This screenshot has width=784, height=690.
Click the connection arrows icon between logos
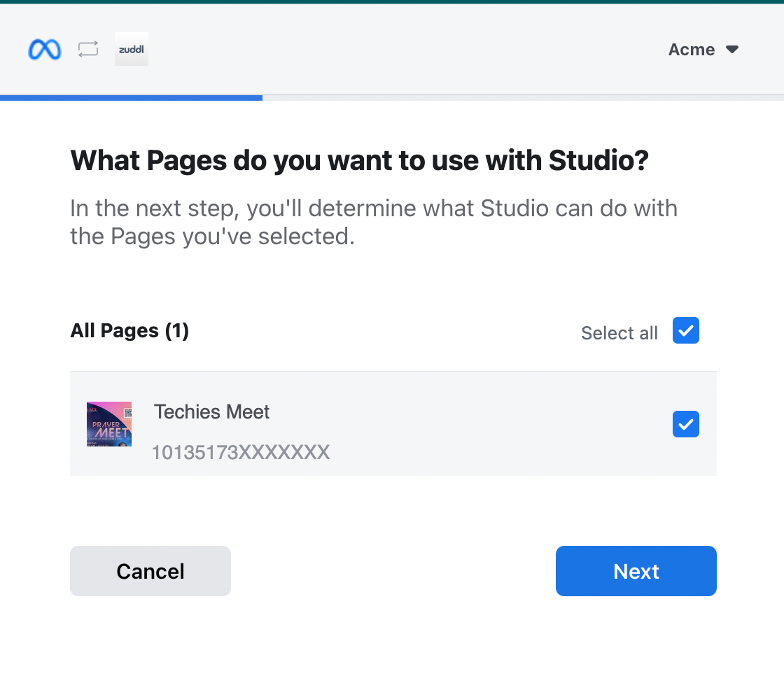[x=87, y=49]
